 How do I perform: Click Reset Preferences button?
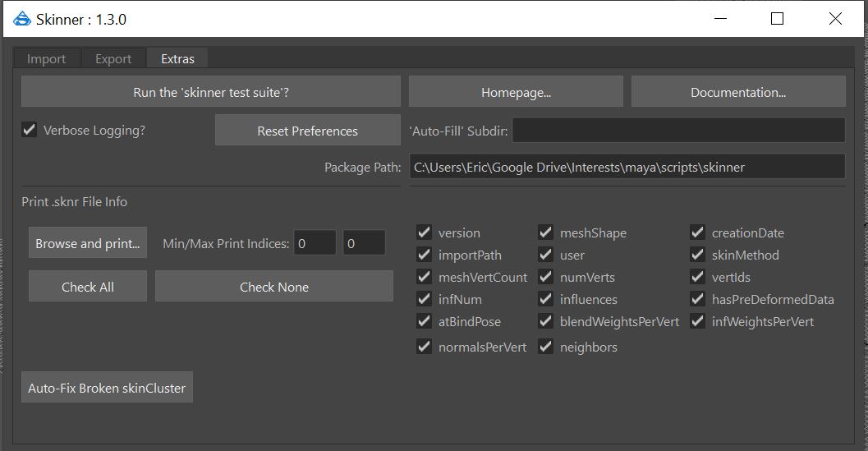[308, 130]
